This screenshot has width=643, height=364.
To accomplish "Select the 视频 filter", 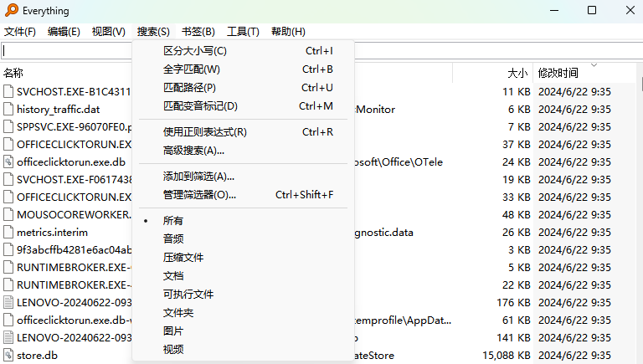I will click(243, 349).
